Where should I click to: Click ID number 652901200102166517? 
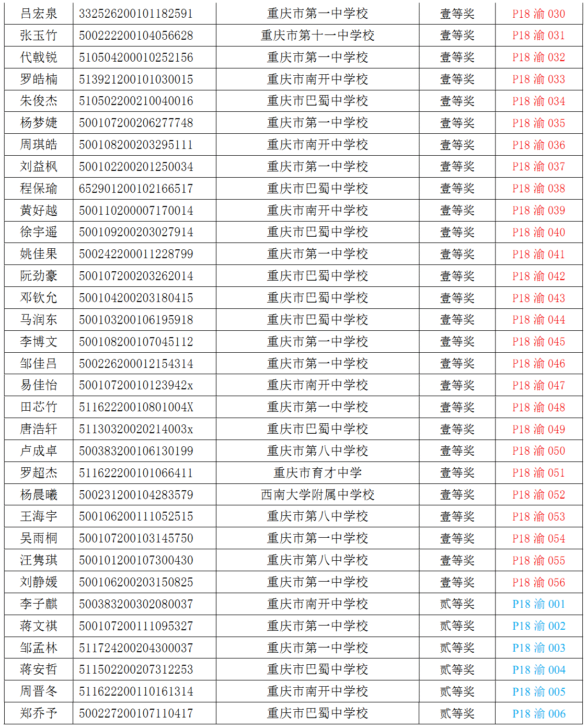pos(136,189)
